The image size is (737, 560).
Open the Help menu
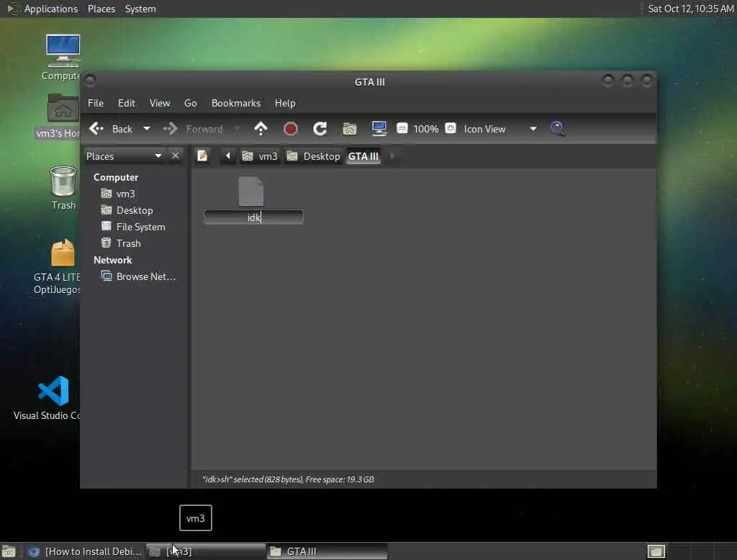point(285,103)
